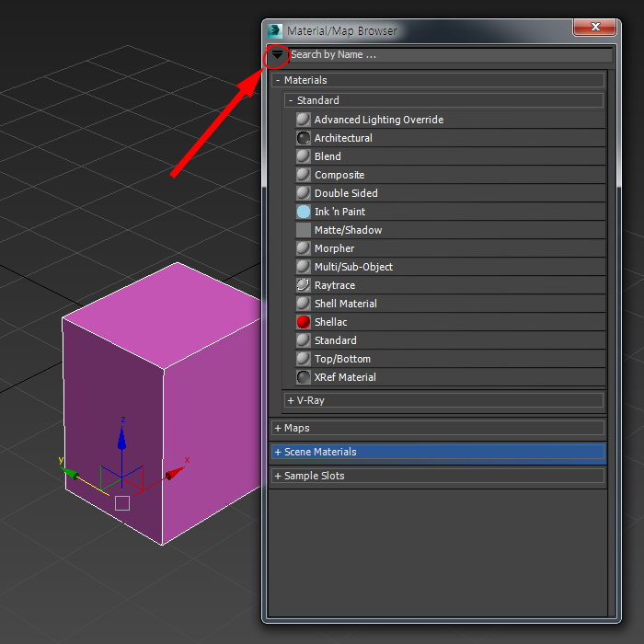644x644 pixels.
Task: Click the Composite material sphere icon
Action: coord(303,175)
